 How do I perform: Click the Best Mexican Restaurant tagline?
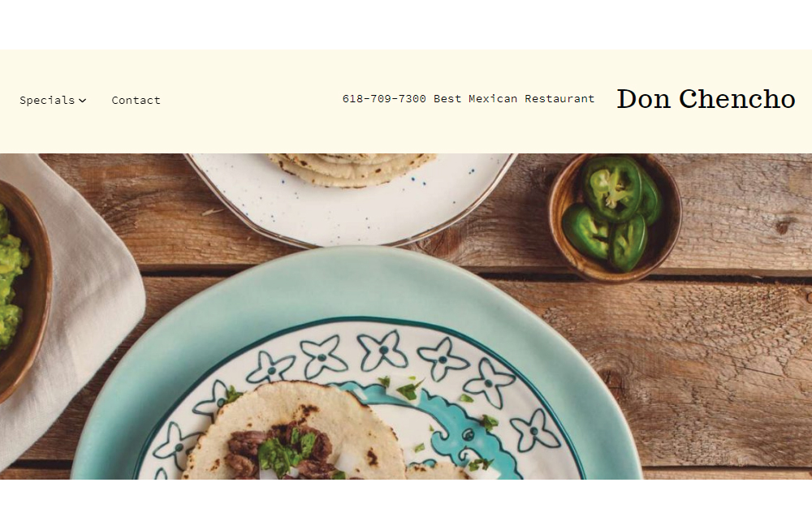(514, 99)
